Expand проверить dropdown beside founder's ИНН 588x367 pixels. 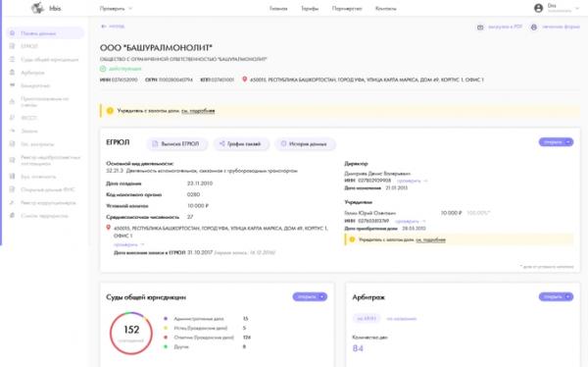pos(423,221)
